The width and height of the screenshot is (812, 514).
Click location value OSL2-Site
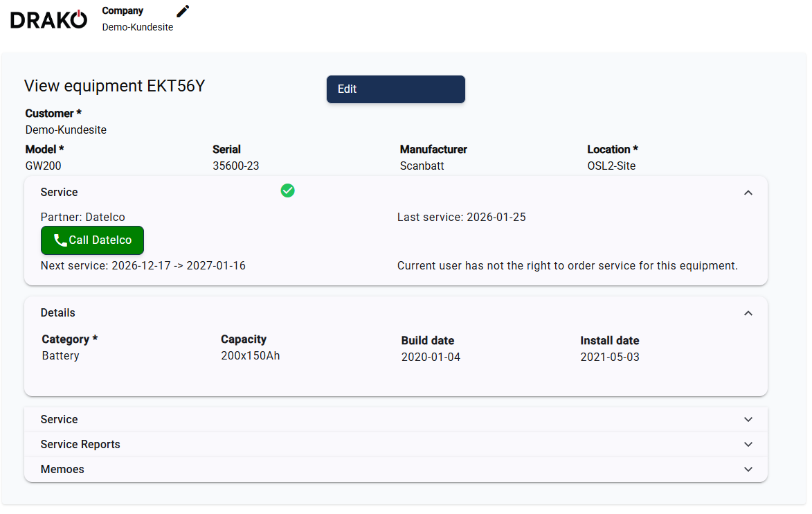pyautogui.click(x=611, y=166)
